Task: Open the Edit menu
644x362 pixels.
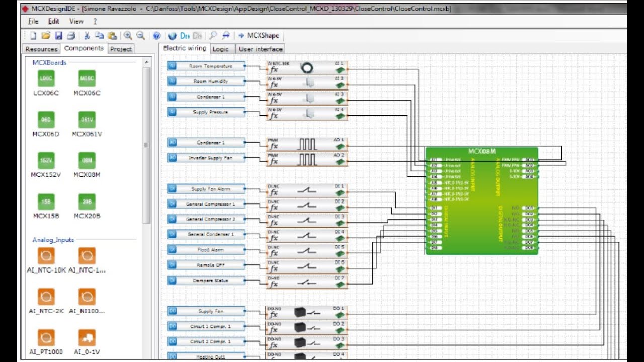Action: (x=54, y=21)
